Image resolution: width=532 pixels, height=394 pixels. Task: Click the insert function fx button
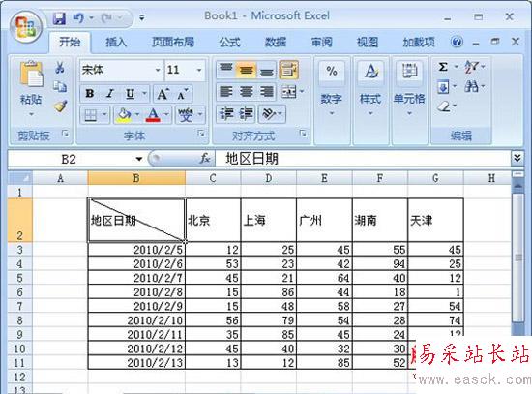point(205,158)
